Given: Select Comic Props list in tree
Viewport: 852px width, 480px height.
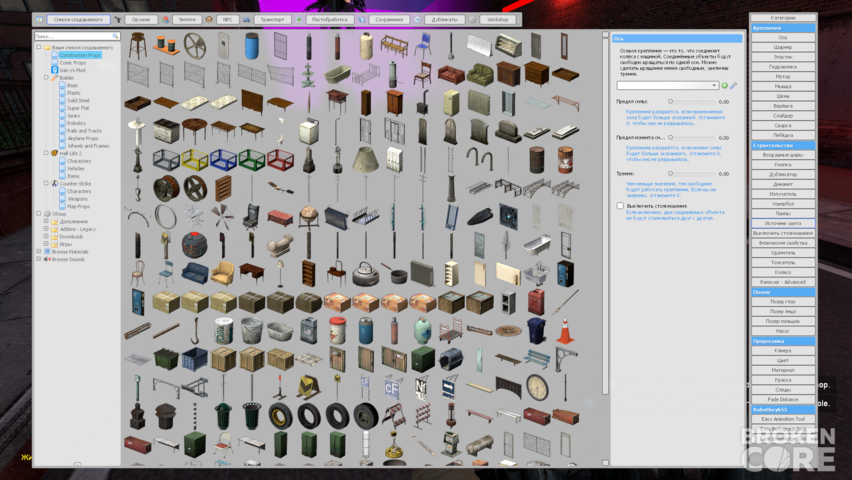Looking at the screenshot, I should tap(72, 63).
